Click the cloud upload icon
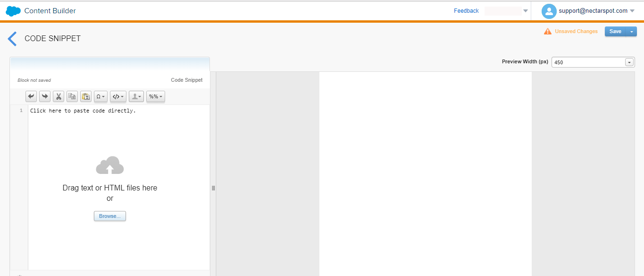 point(110,165)
